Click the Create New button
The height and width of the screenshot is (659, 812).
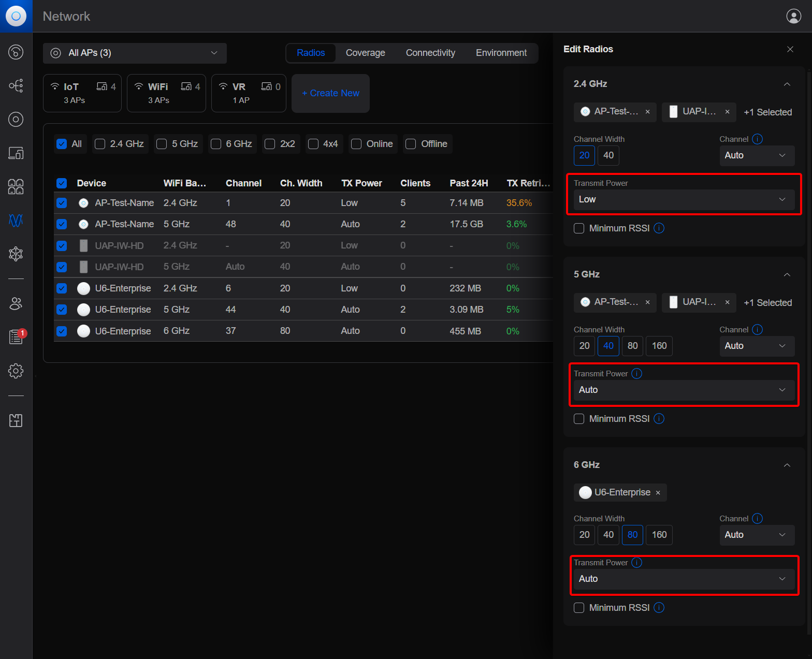[330, 93]
